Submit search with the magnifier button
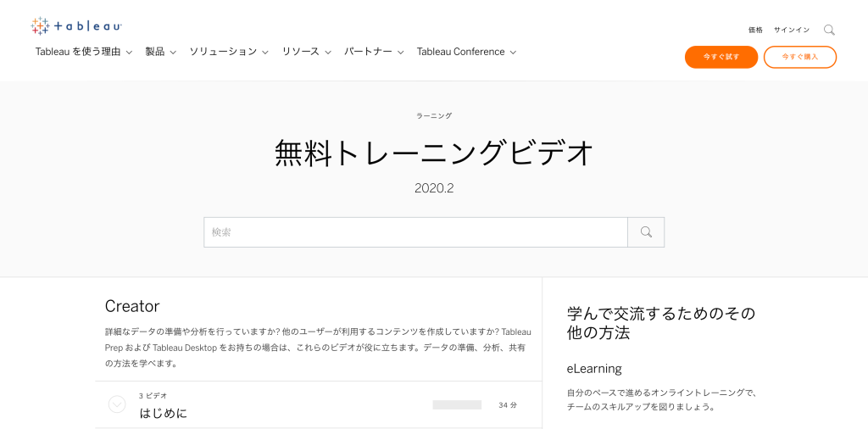Screen dimensions: 868x429 pos(645,232)
